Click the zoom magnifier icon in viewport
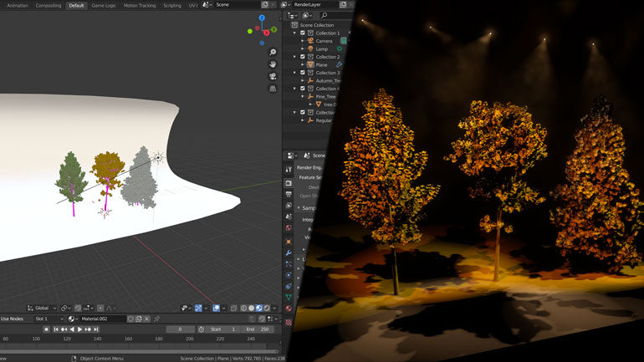 click(273, 52)
